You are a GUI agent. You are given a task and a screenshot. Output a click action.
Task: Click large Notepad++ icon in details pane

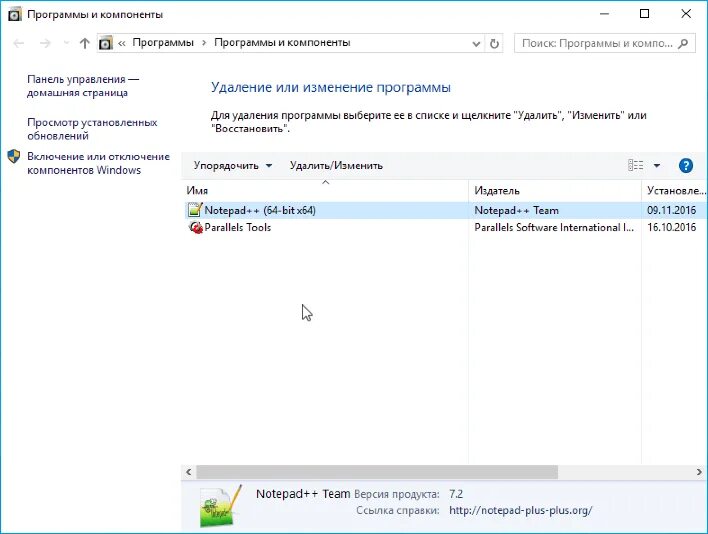[x=220, y=506]
